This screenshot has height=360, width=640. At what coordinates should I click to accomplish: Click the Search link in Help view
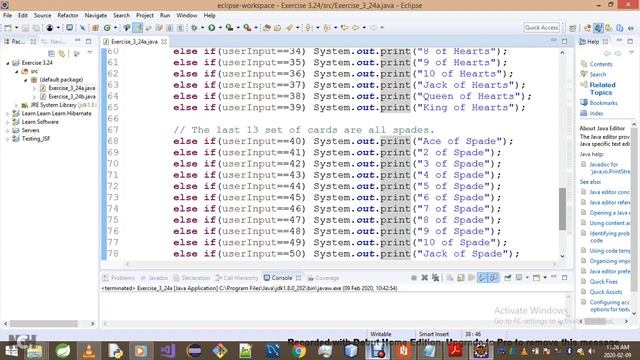click(598, 74)
